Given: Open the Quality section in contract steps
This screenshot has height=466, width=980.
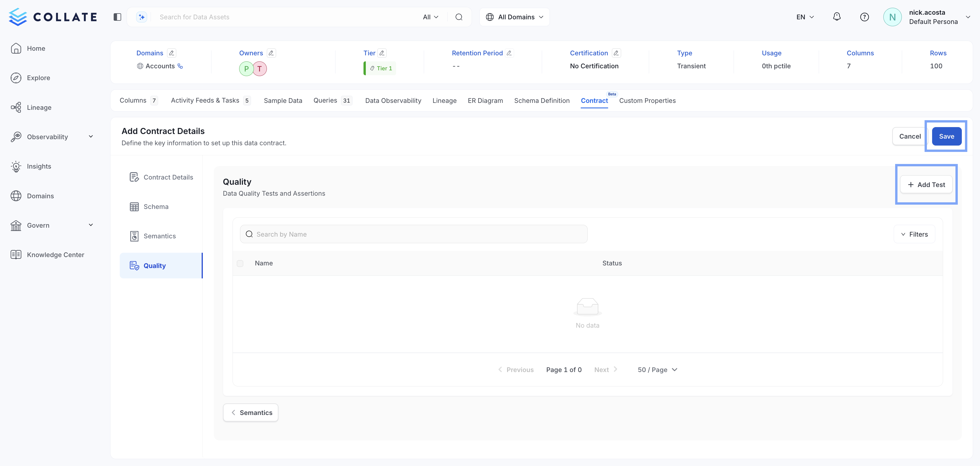Looking at the screenshot, I should [154, 265].
